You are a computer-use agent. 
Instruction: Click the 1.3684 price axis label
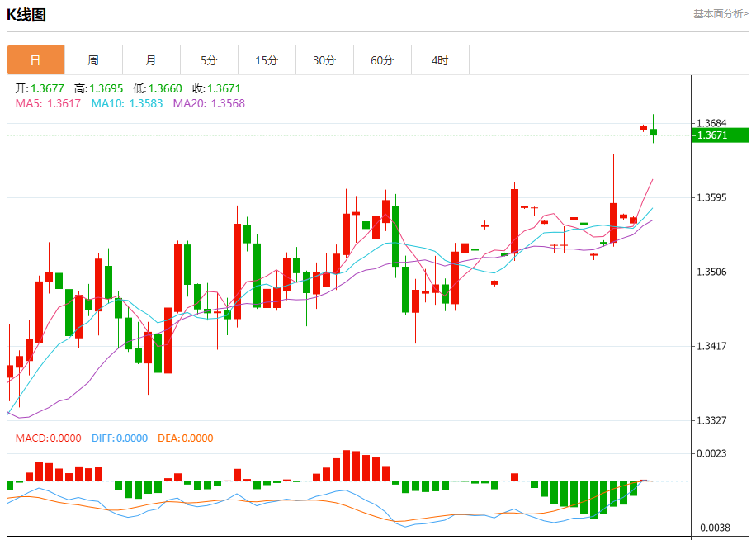[712, 123]
